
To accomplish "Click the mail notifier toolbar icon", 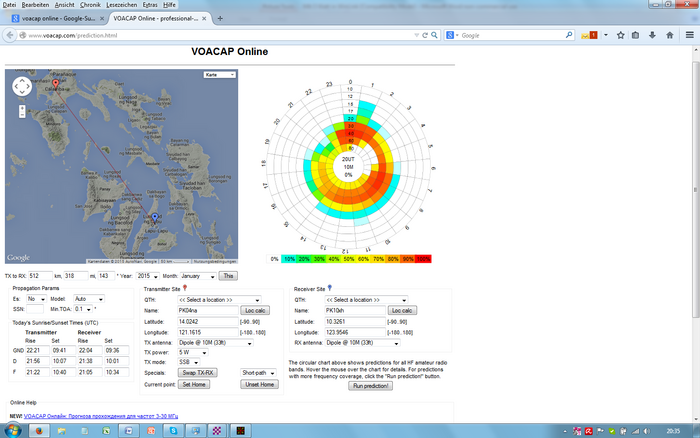I will (589, 35).
